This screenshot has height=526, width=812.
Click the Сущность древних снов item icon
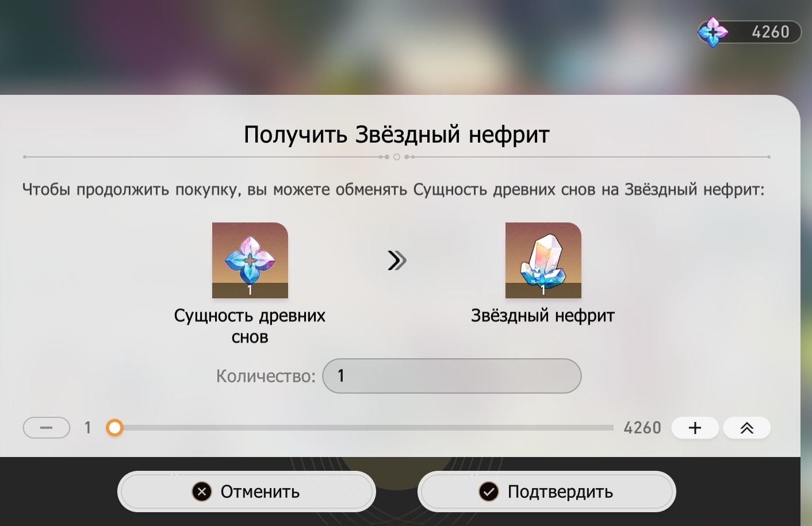[x=250, y=260]
